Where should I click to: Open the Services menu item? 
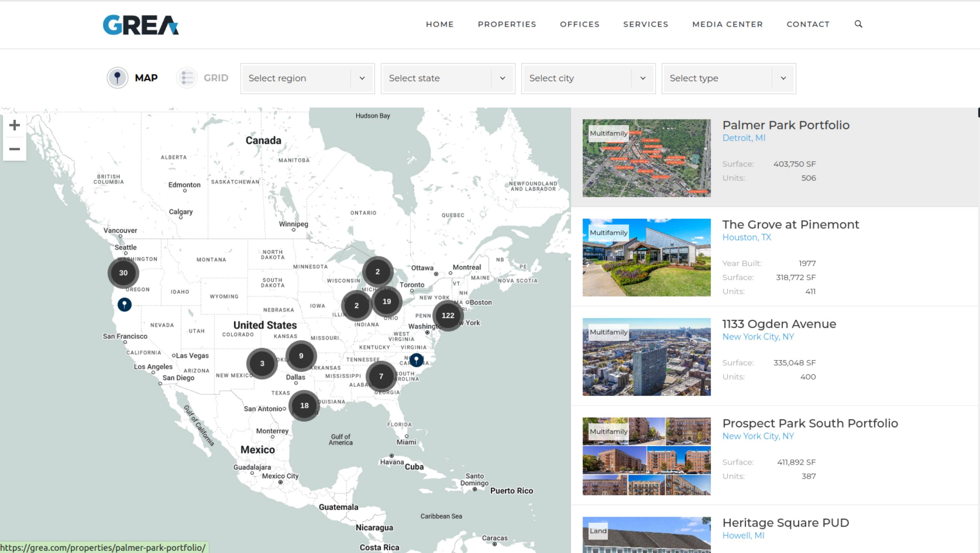(x=646, y=24)
